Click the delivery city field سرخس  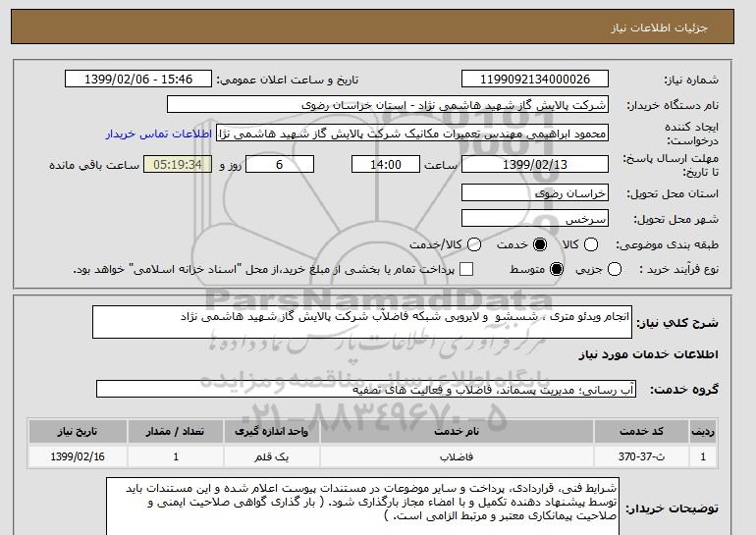click(535, 218)
